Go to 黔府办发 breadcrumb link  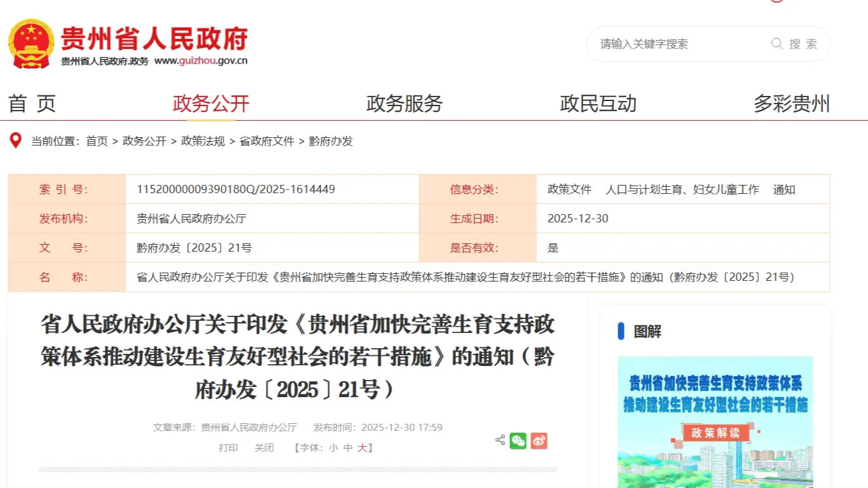(x=331, y=141)
